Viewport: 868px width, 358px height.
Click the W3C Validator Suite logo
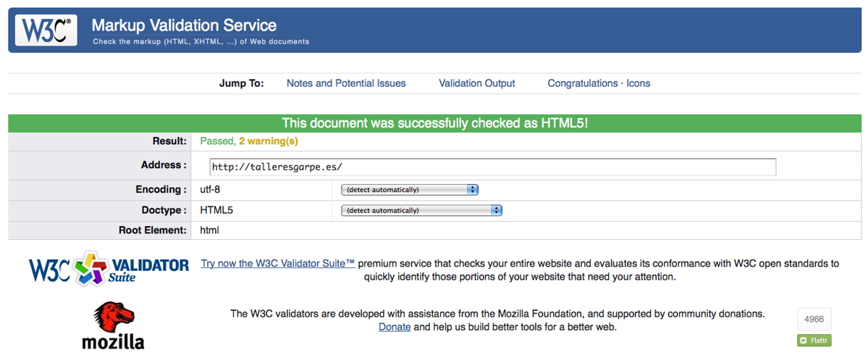(109, 270)
